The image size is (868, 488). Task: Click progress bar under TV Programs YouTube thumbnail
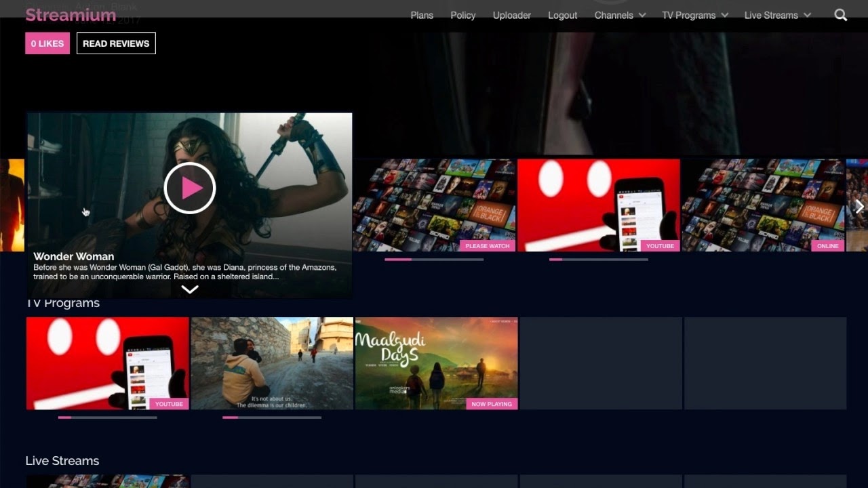108,418
